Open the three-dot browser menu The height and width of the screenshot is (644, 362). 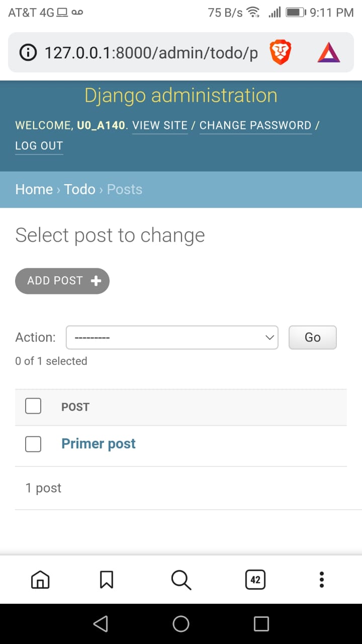click(x=322, y=580)
